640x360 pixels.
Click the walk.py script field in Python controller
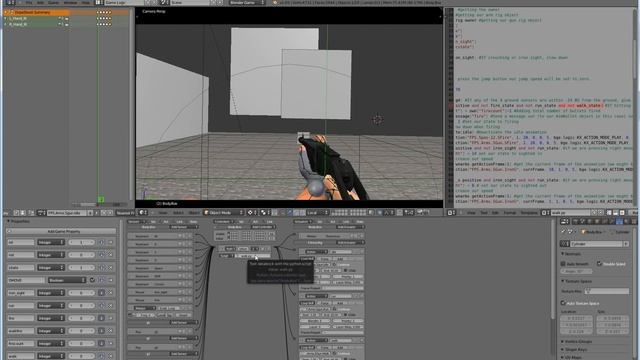253,256
